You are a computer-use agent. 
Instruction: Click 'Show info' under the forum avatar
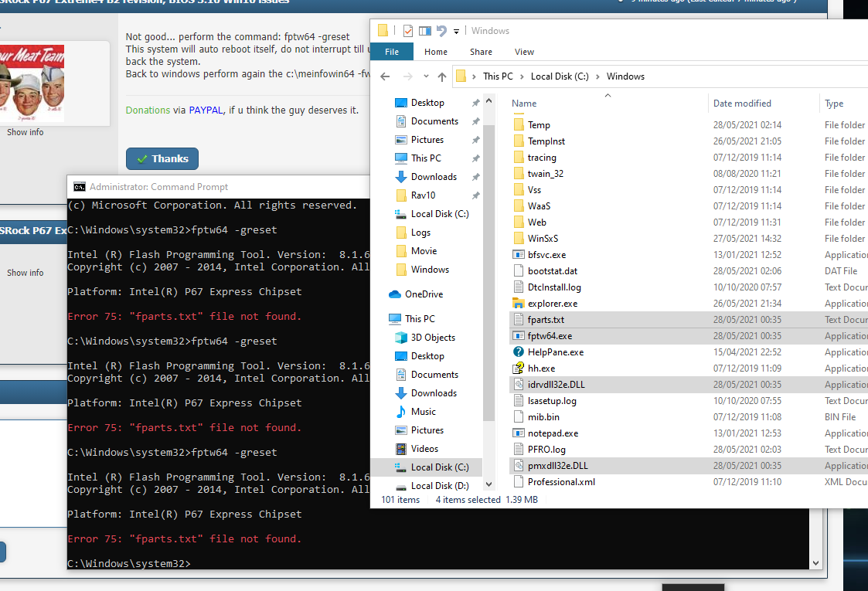coord(25,132)
